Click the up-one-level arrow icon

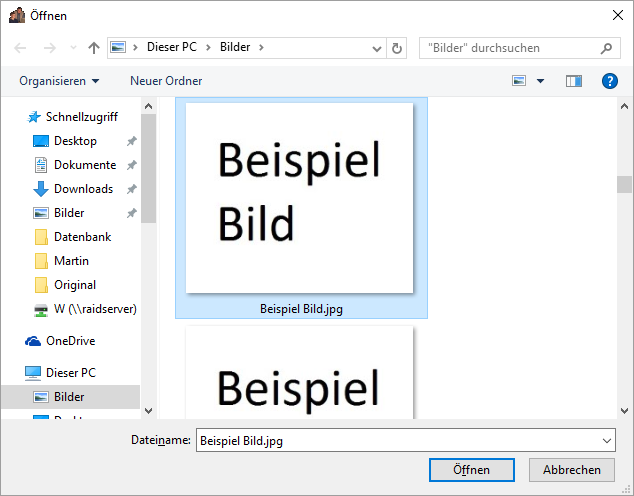[x=94, y=48]
